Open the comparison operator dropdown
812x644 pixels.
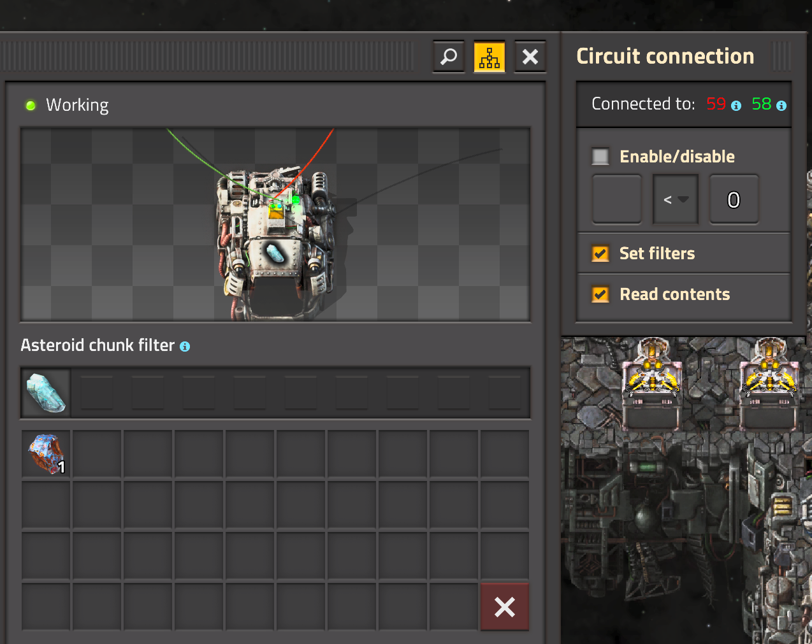(x=676, y=200)
